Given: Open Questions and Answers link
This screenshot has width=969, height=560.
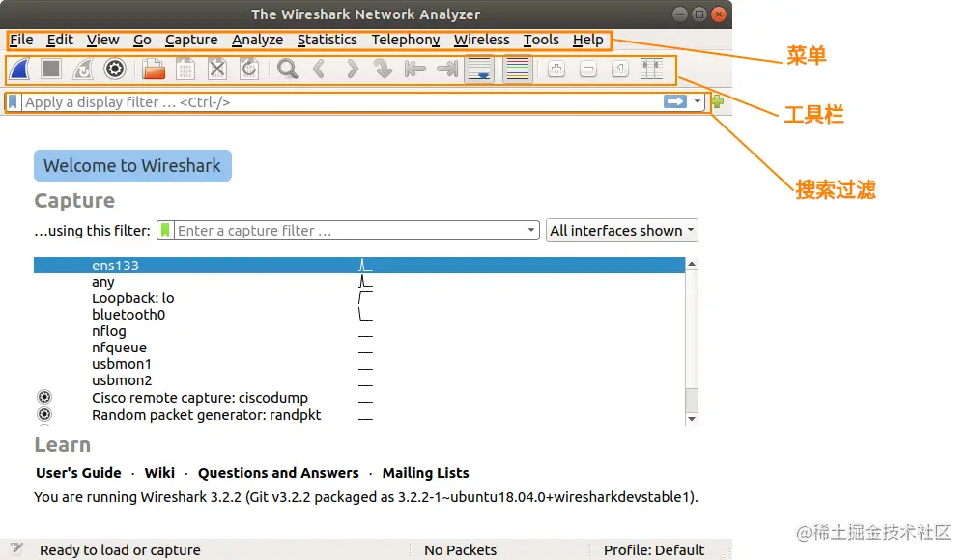Looking at the screenshot, I should tap(278, 473).
